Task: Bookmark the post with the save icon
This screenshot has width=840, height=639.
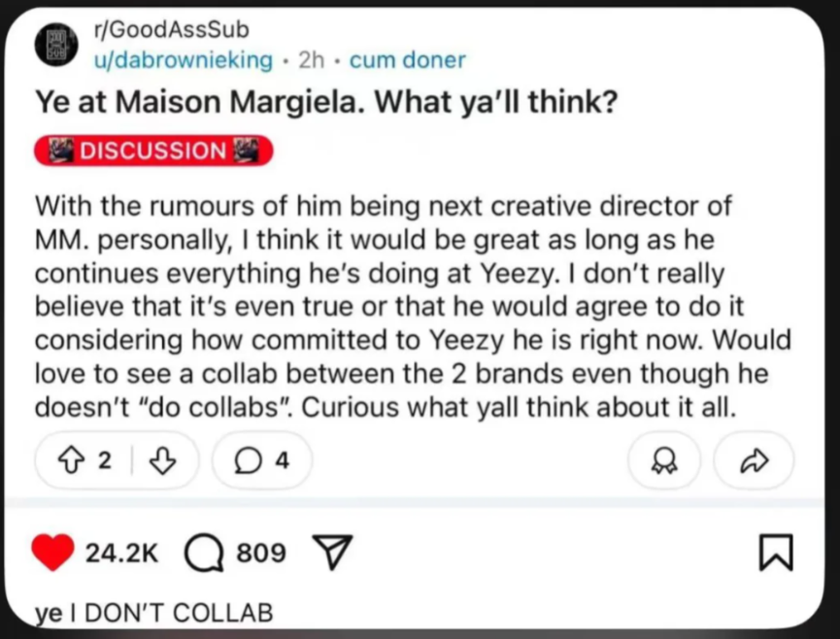Action: coord(776,553)
